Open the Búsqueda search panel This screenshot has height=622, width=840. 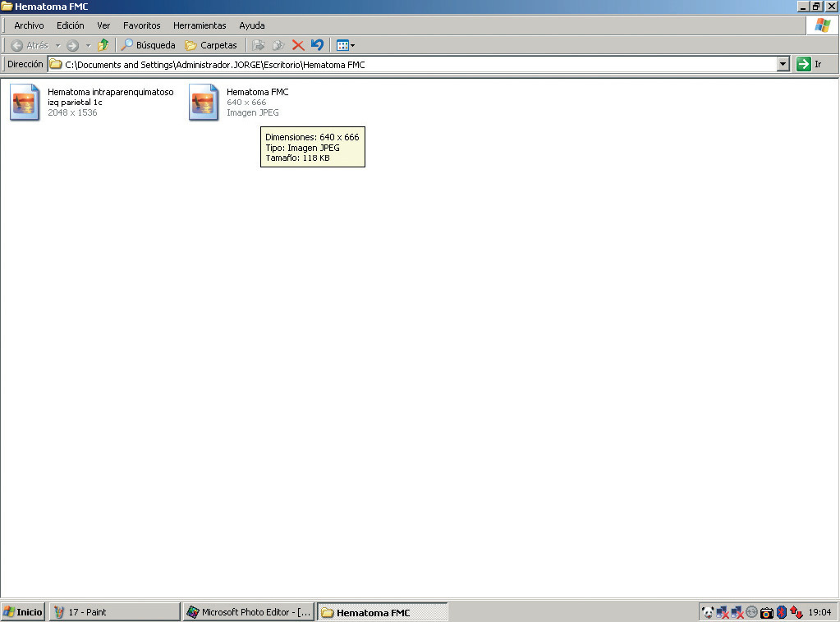pos(149,45)
